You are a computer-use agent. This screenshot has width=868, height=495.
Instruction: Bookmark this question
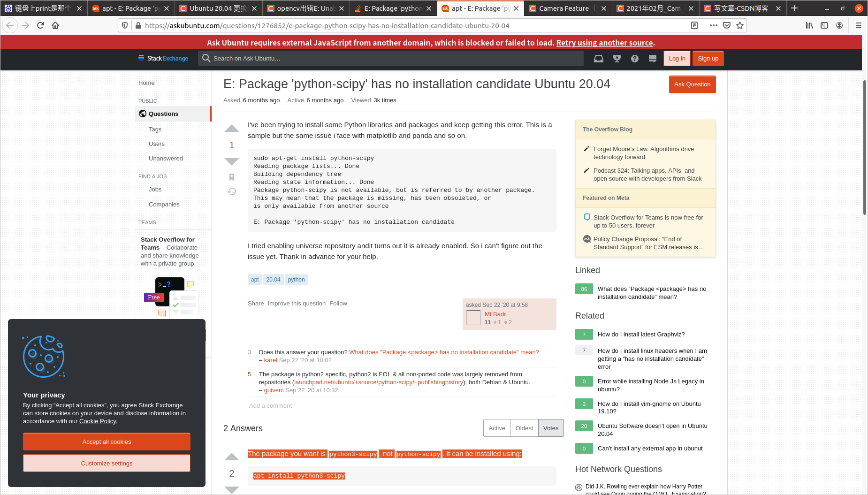coord(232,177)
